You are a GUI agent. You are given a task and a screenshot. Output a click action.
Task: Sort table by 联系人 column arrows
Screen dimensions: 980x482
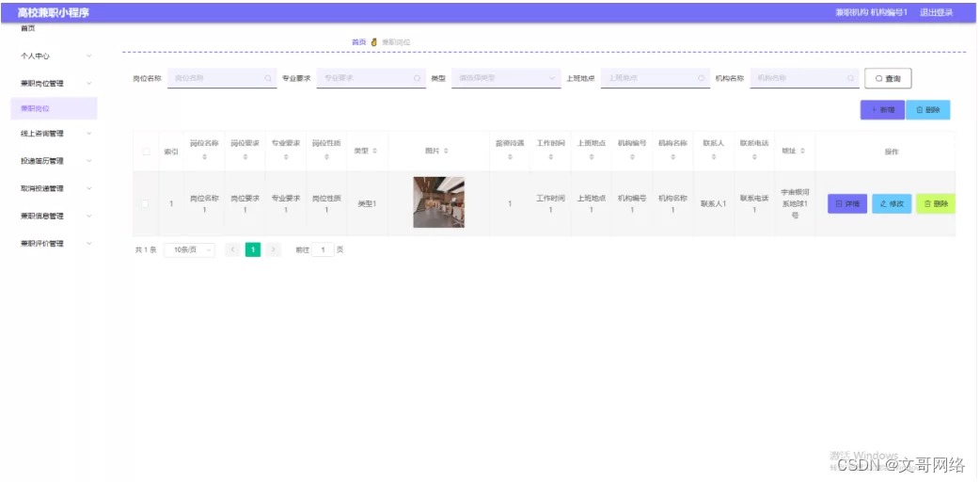click(x=713, y=157)
